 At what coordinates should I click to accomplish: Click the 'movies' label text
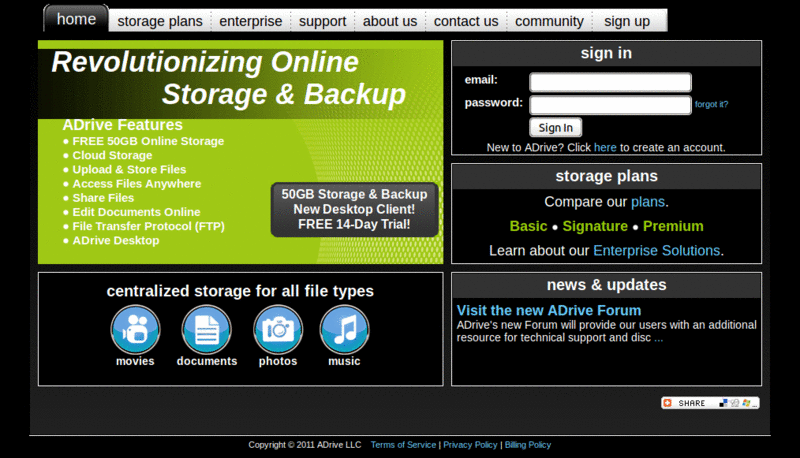(x=135, y=361)
